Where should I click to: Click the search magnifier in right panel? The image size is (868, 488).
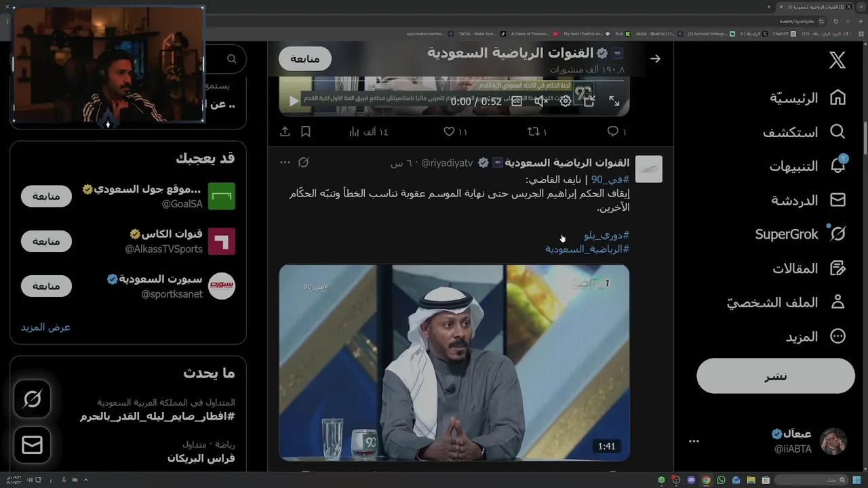[232, 59]
